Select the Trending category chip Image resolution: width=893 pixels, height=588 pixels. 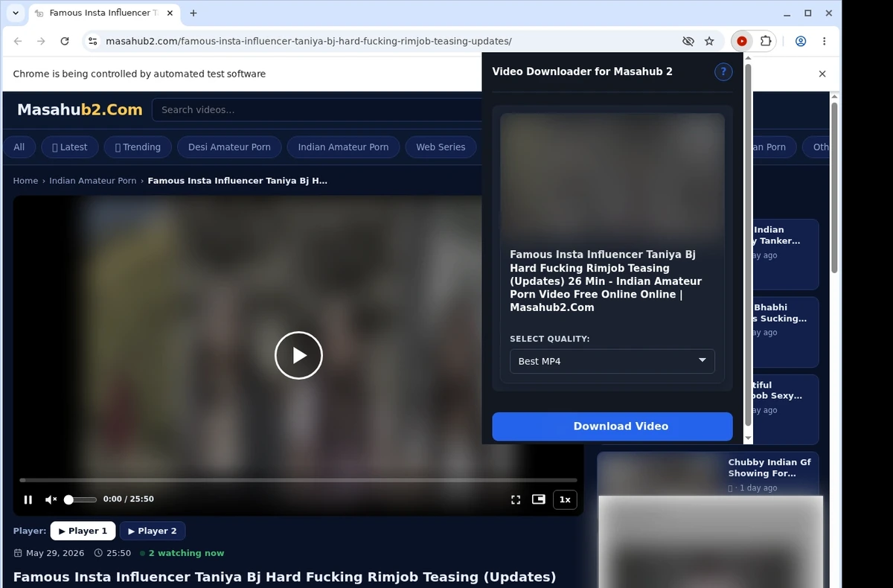(x=138, y=147)
